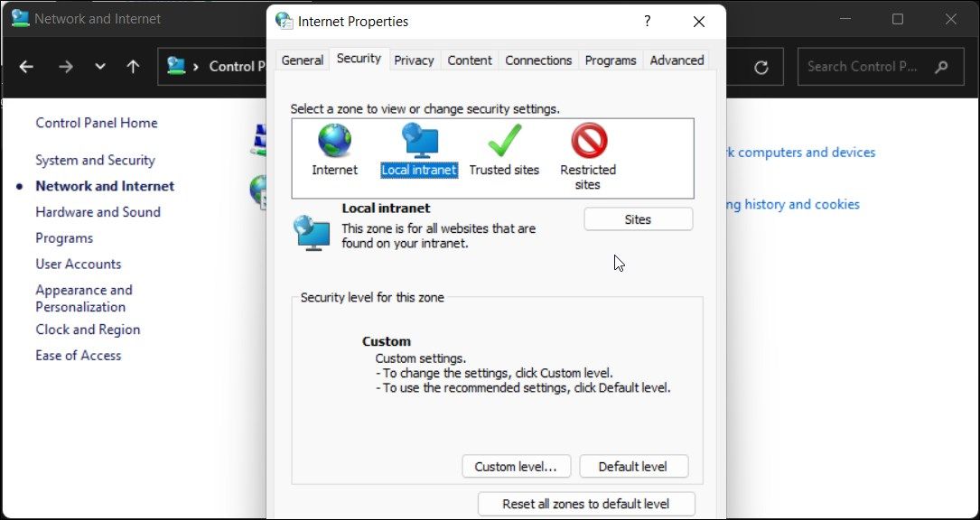Screen dimensions: 980x520
Task: Switch to the Privacy tab
Action: pyautogui.click(x=414, y=60)
